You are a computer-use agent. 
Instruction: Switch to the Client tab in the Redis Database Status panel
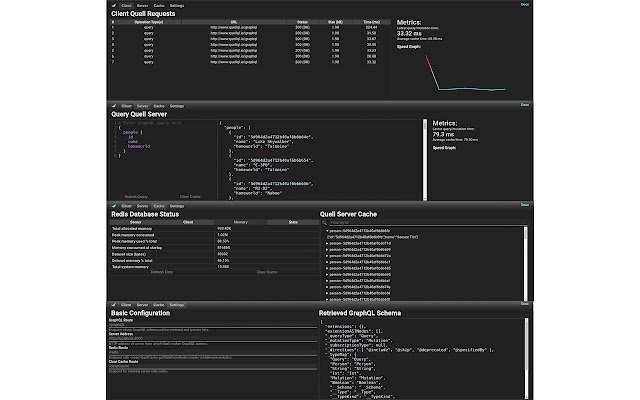point(127,206)
